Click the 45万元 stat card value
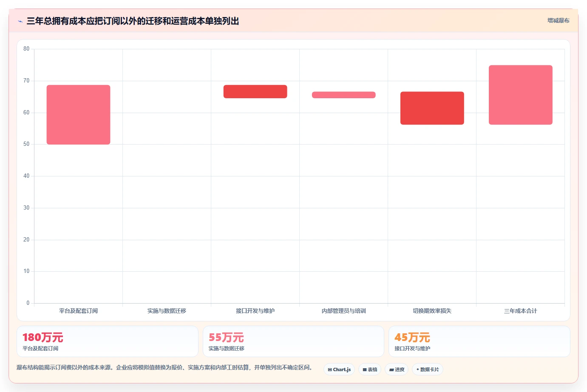This screenshot has width=587, height=392. click(x=412, y=338)
